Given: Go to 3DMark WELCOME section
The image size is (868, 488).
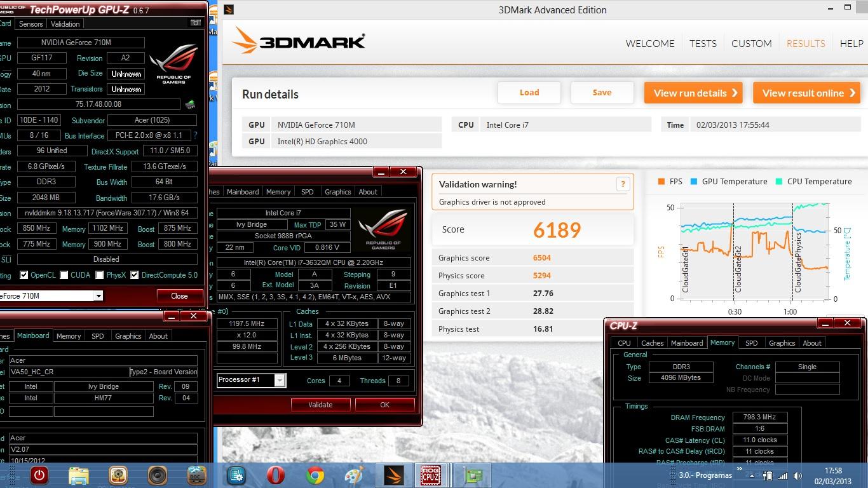Looking at the screenshot, I should pyautogui.click(x=650, y=44).
